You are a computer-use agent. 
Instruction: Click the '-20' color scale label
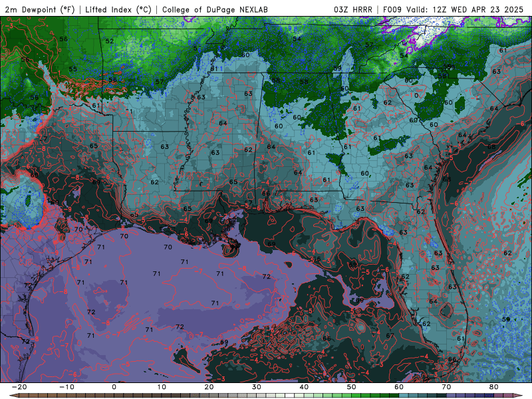click(x=19, y=387)
